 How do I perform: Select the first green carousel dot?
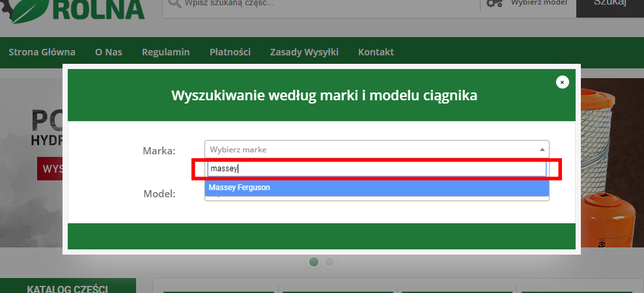pyautogui.click(x=314, y=262)
